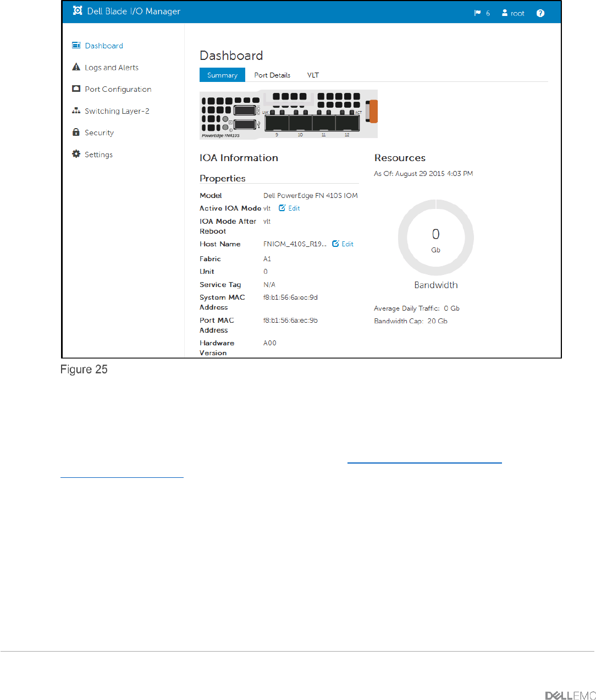Click the As Of August 29 2015 timestamp
The image size is (596, 700).
coord(423,174)
